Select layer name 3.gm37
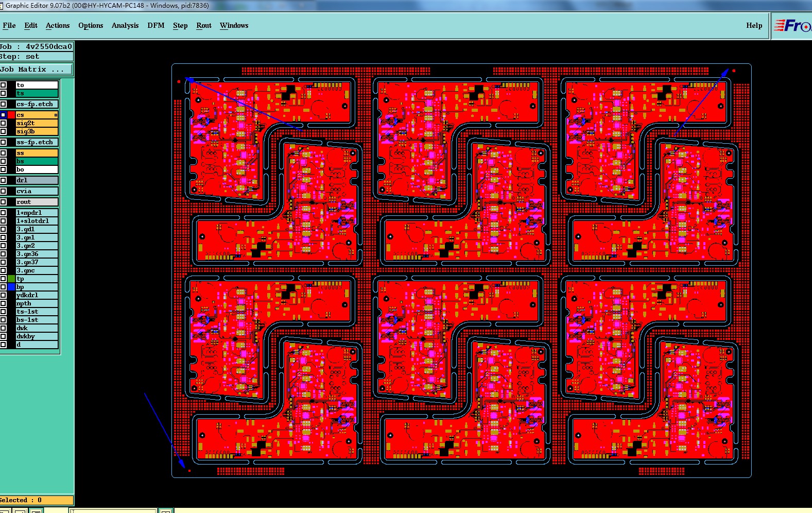The image size is (812, 513). coord(37,262)
